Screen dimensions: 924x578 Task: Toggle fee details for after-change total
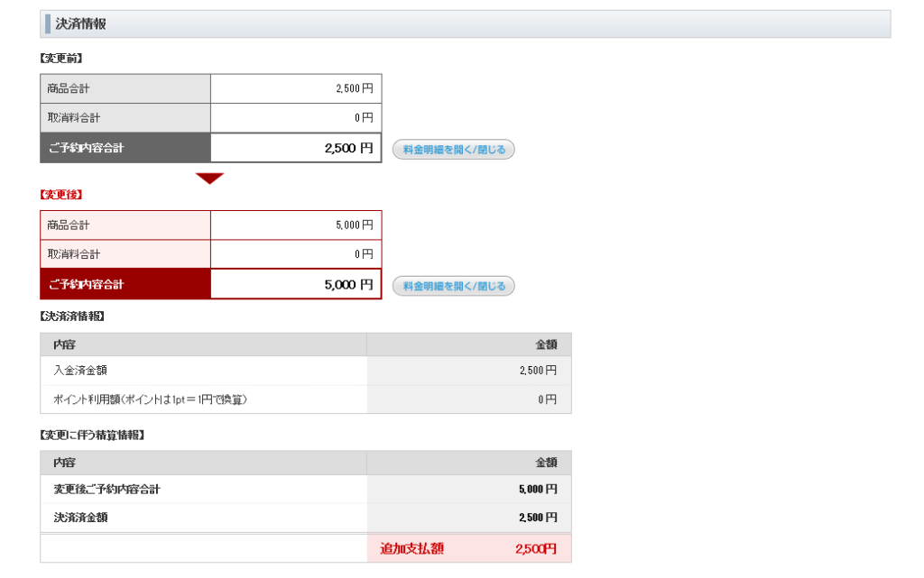click(453, 286)
